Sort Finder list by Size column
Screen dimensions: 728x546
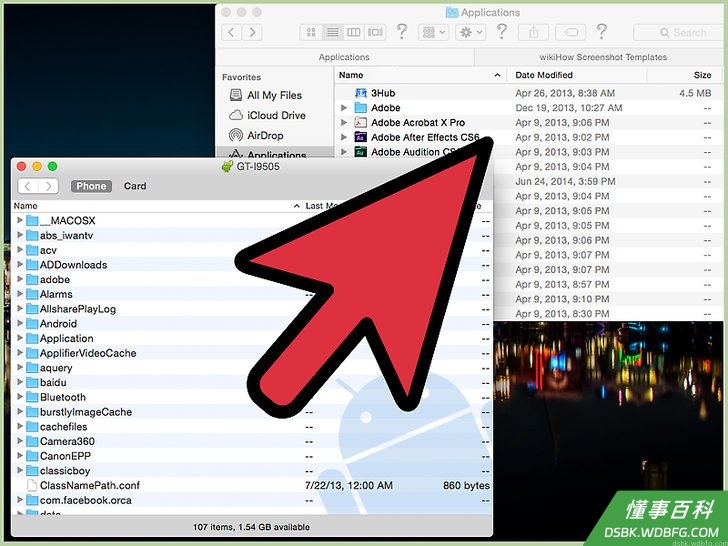[x=685, y=75]
